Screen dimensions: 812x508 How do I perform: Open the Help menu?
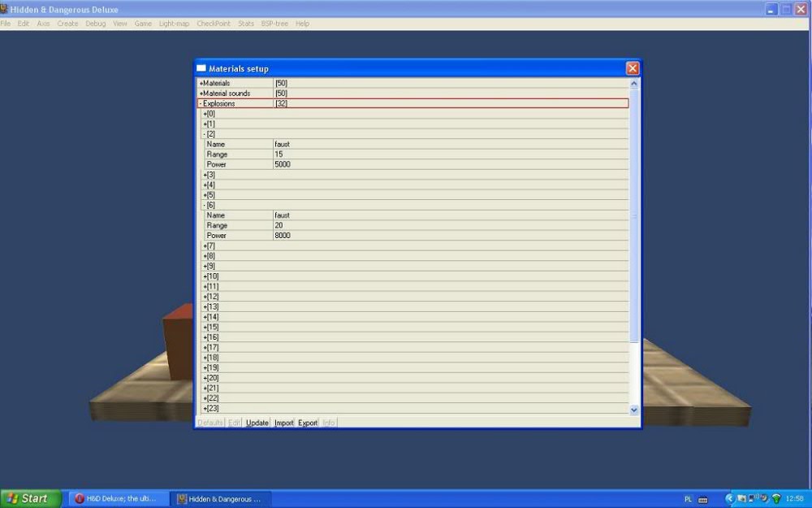302,24
